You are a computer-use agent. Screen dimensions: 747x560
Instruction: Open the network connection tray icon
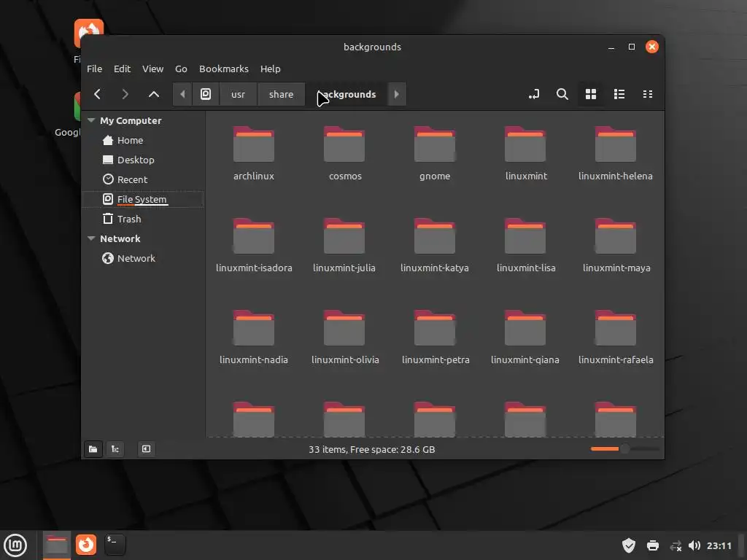(x=676, y=545)
